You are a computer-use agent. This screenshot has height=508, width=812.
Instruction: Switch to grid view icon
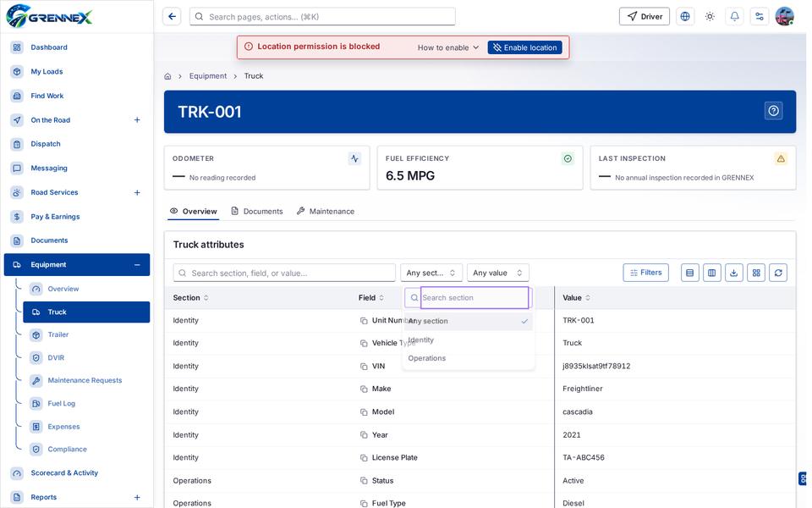pos(756,273)
